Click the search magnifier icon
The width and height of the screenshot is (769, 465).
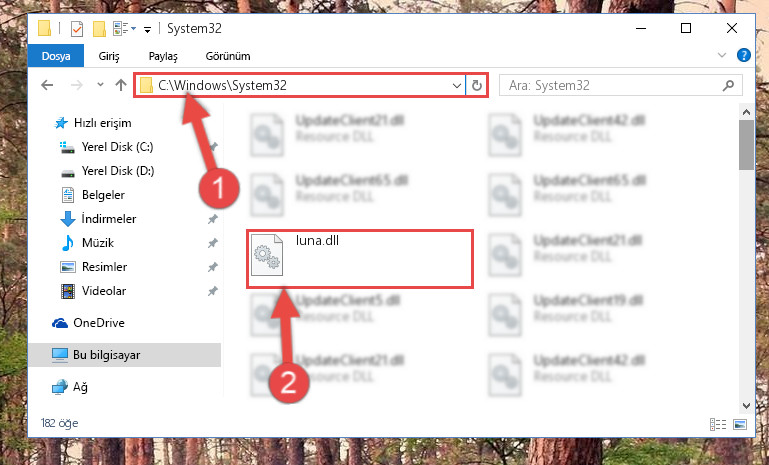coord(728,85)
